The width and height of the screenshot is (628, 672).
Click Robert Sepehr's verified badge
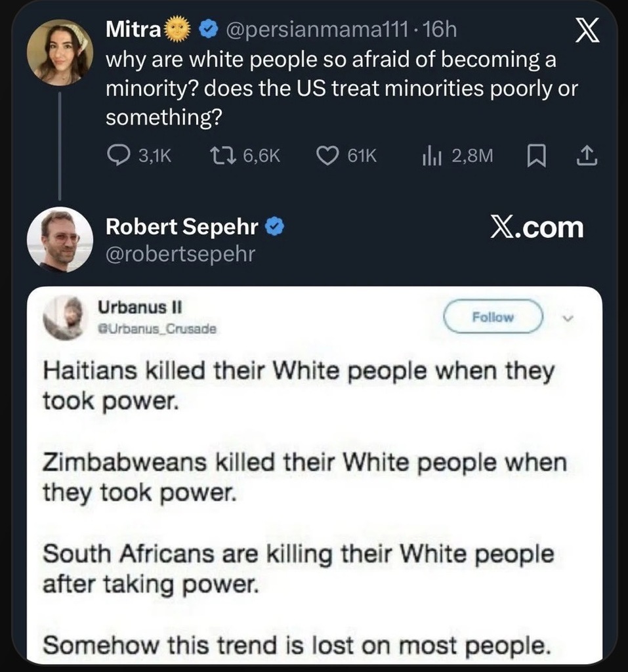click(274, 227)
